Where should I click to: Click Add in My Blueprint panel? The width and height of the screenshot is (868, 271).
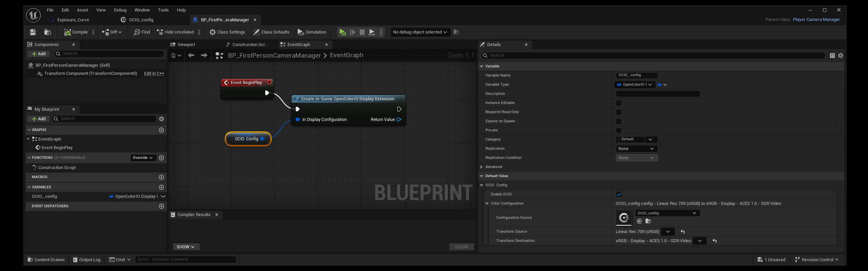click(39, 119)
